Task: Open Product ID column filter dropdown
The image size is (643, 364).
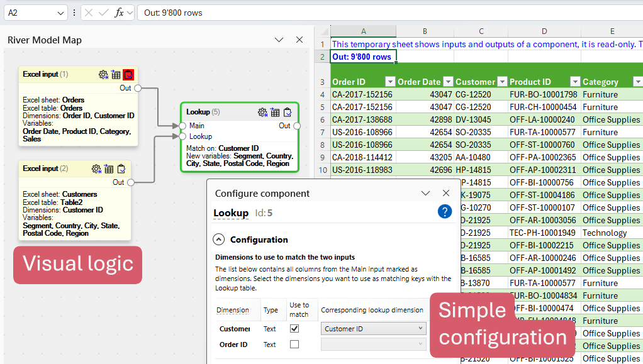Action: coord(574,82)
